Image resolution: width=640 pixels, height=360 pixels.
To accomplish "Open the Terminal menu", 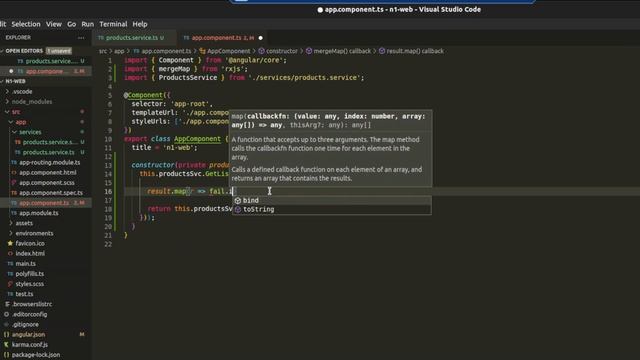I will (113, 24).
